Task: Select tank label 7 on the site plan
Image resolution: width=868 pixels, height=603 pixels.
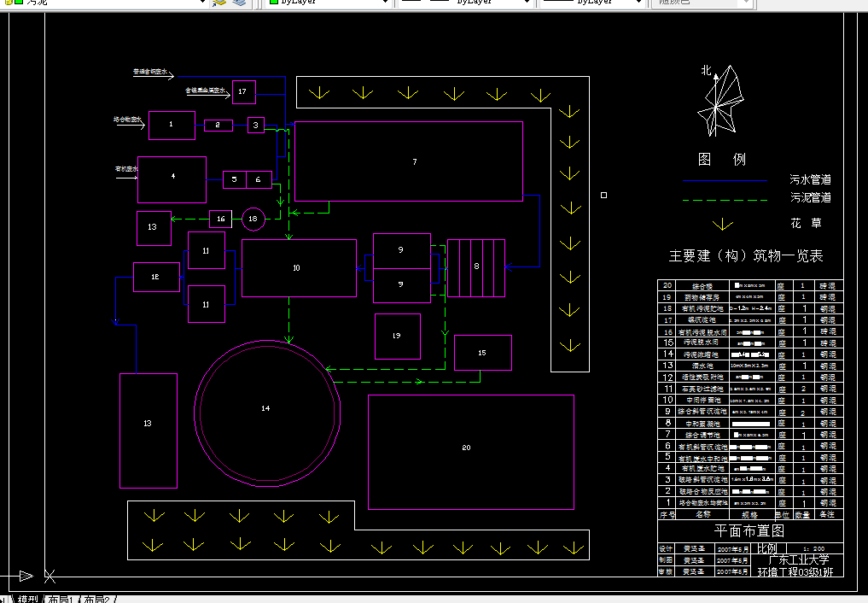Action: click(415, 161)
